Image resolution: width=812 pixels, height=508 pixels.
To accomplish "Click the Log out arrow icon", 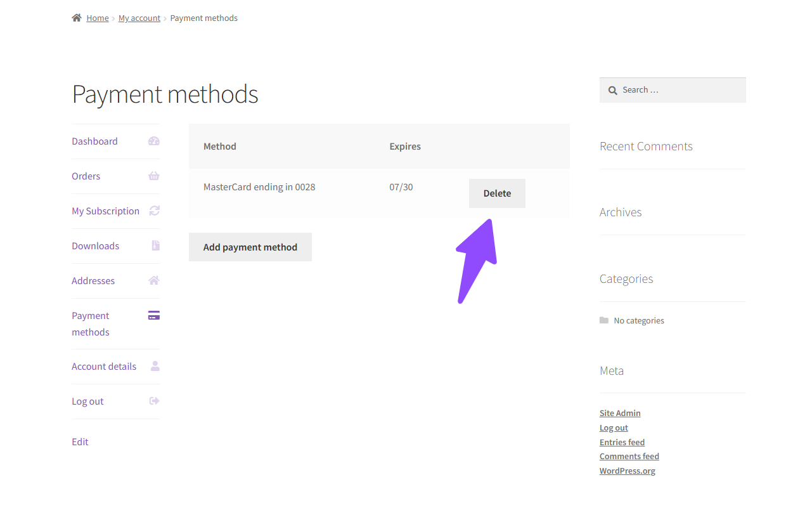I will click(x=154, y=401).
